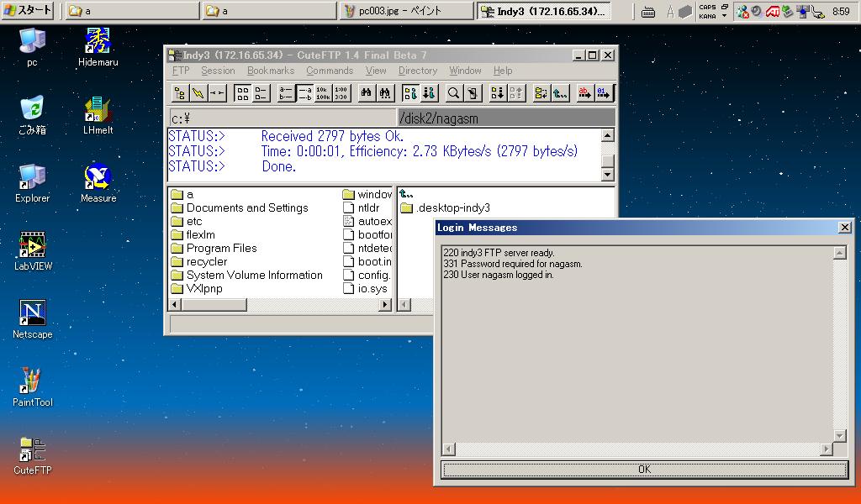Image resolution: width=861 pixels, height=504 pixels.
Task: Click the blue '01' binary transfer icon
Action: pos(604,93)
